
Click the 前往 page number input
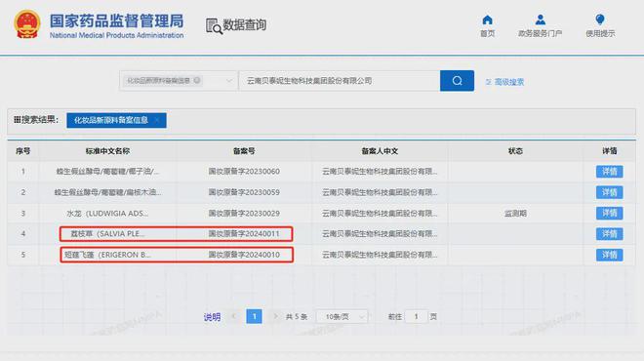[x=416, y=317]
